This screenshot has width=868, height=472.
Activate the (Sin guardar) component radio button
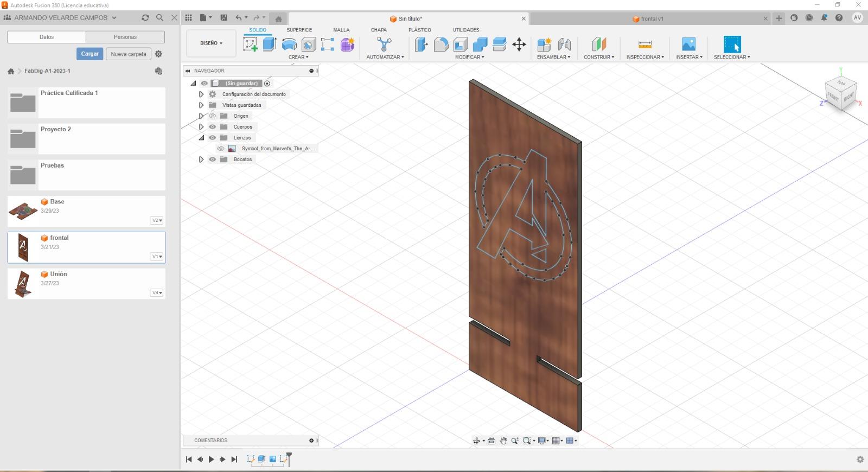(267, 84)
